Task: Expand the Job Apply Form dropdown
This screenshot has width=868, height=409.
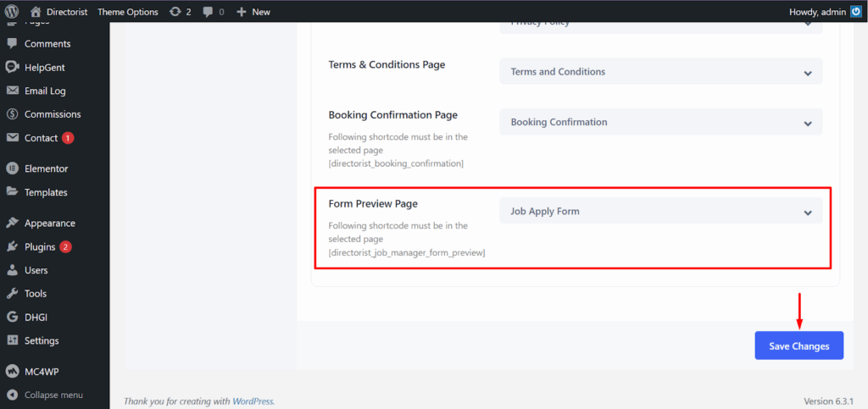Action: (x=660, y=211)
